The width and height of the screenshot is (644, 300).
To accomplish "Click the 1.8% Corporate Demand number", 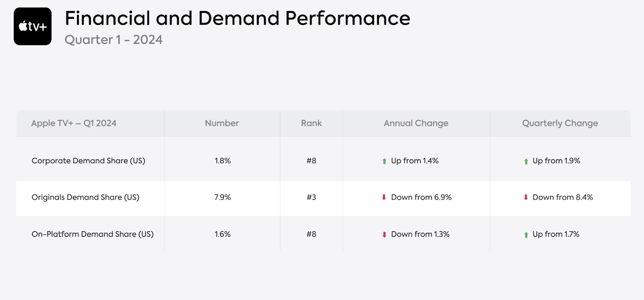I will tap(223, 161).
